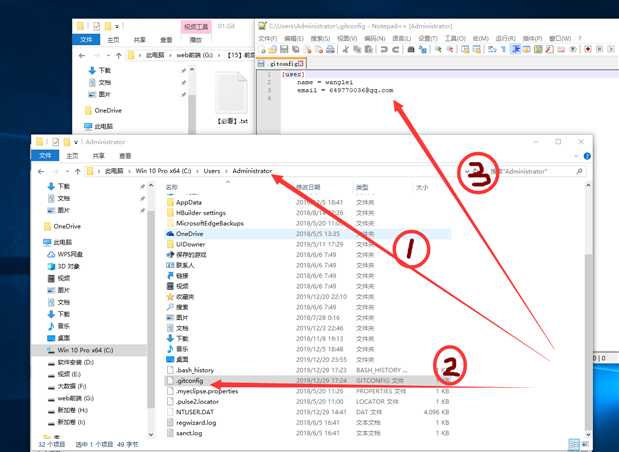Select UIDowner folder in file list
The height and width of the screenshot is (452, 619).
tap(190, 244)
